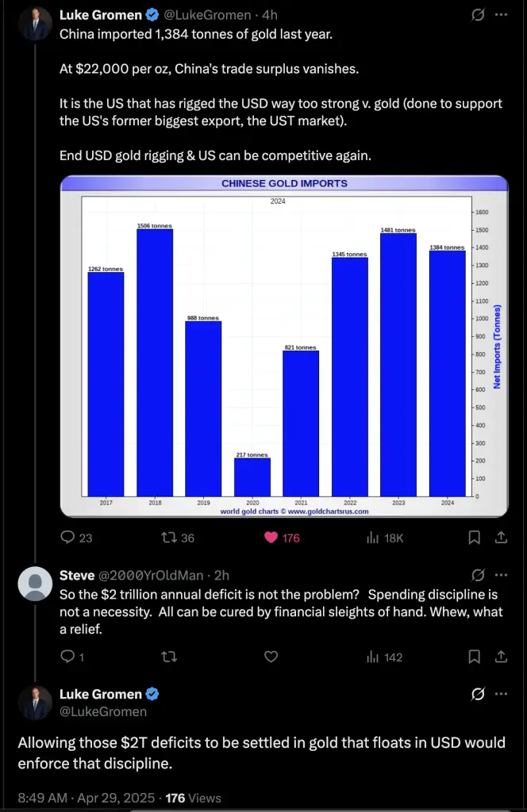
Task: Share the Chinese gold imports tweet
Action: coord(501,538)
